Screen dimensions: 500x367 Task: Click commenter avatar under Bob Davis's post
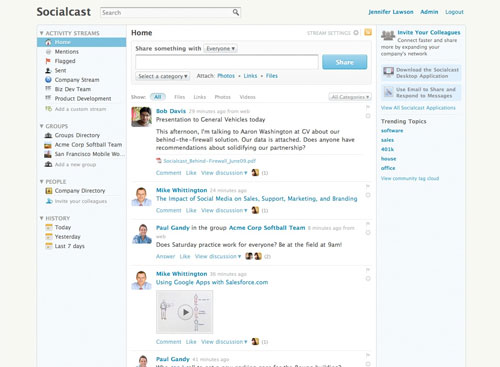tap(255, 173)
